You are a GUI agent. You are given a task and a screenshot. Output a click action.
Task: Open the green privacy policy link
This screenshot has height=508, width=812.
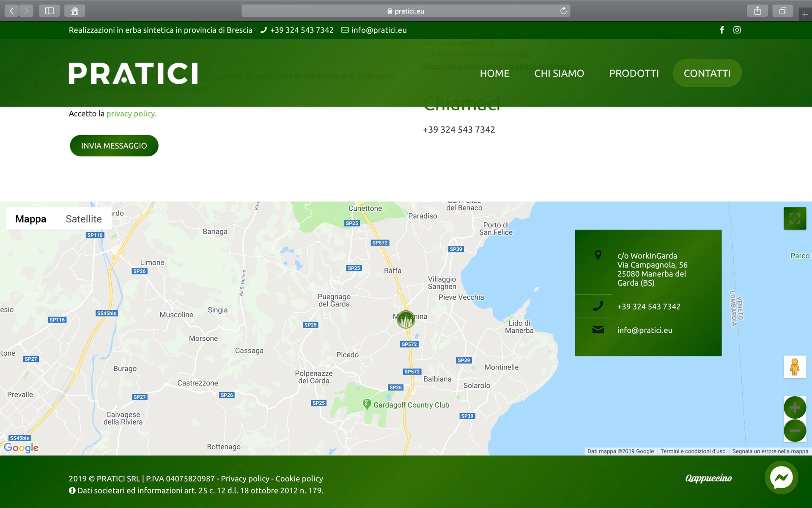(131, 113)
